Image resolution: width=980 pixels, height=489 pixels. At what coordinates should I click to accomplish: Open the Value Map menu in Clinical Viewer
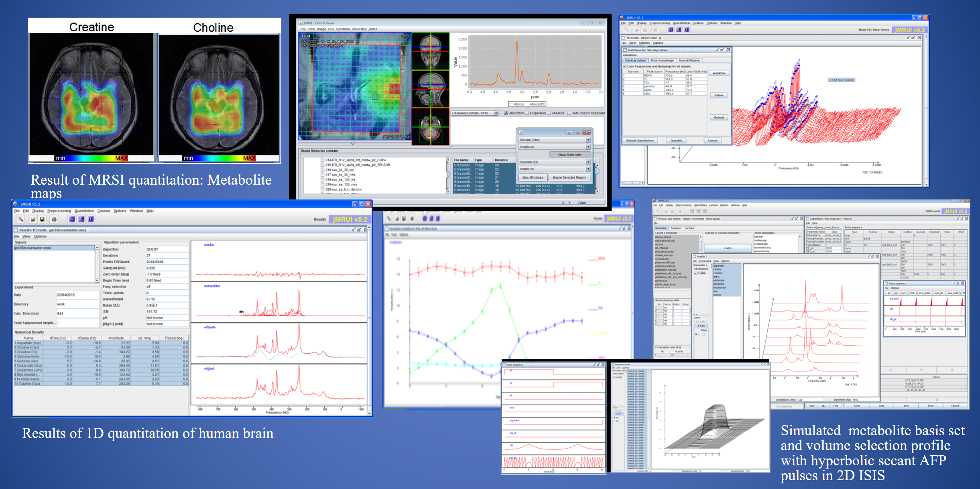359,29
